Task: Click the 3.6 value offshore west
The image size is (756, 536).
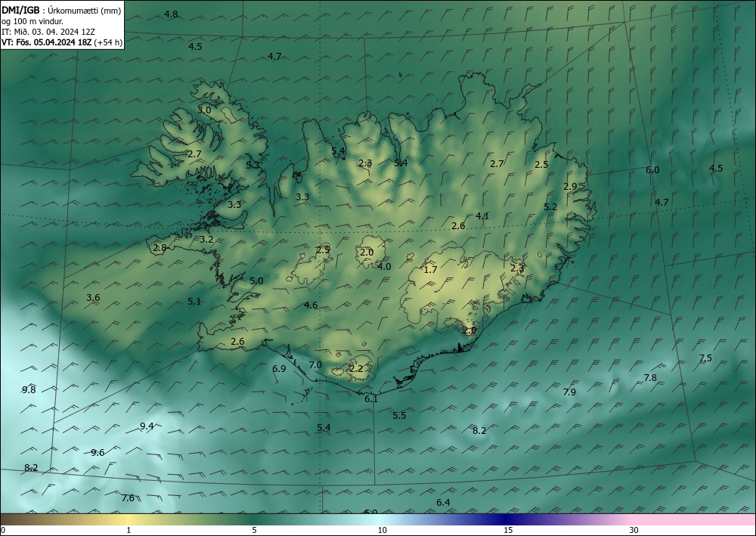Action: [x=93, y=298]
